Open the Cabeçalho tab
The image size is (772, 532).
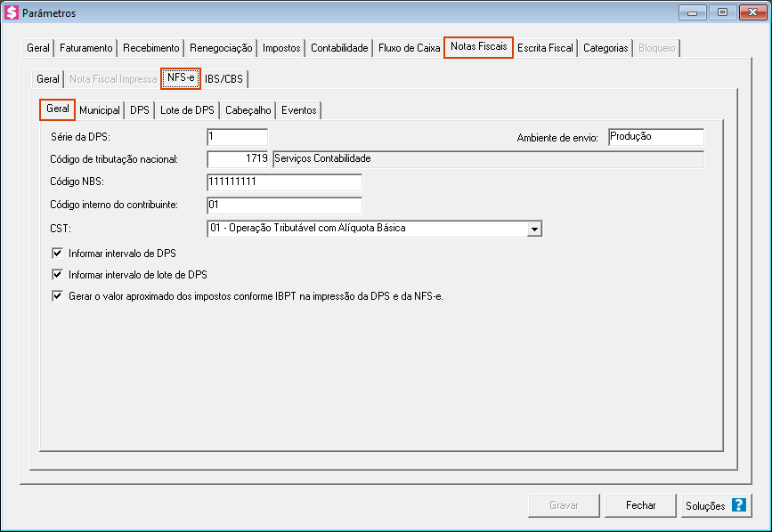[x=248, y=110]
